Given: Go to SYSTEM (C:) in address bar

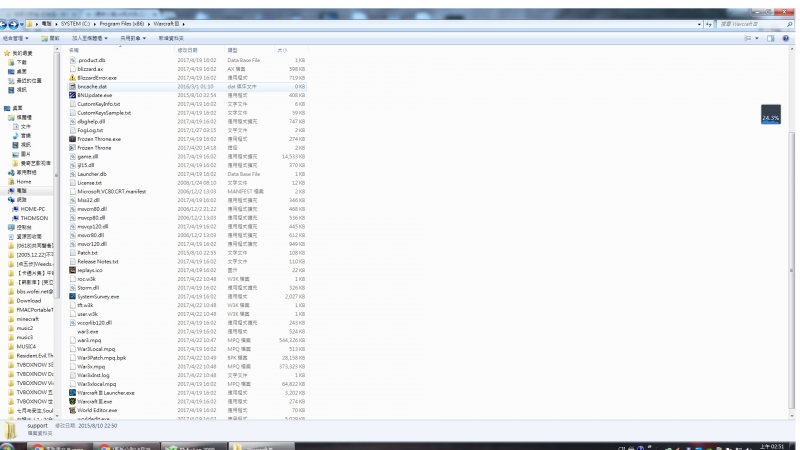Looking at the screenshot, I should pos(75,24).
